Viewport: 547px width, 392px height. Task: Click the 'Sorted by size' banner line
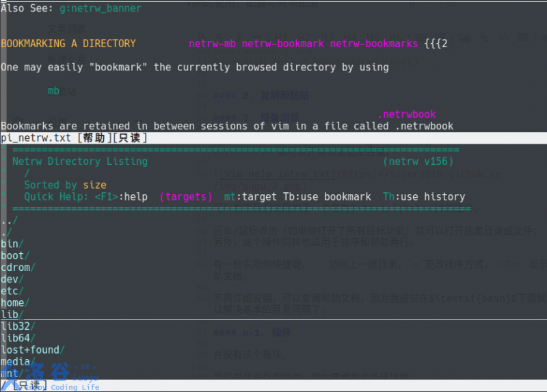coord(65,185)
